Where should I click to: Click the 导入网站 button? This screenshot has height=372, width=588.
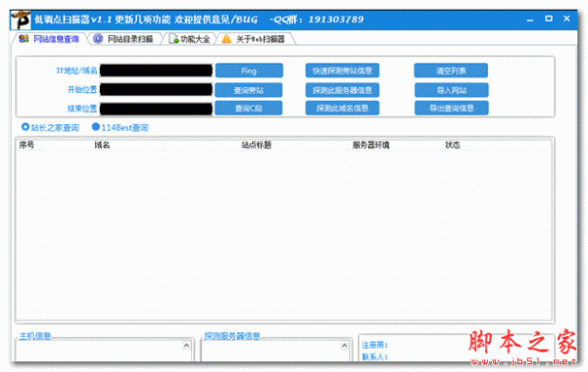tap(452, 90)
